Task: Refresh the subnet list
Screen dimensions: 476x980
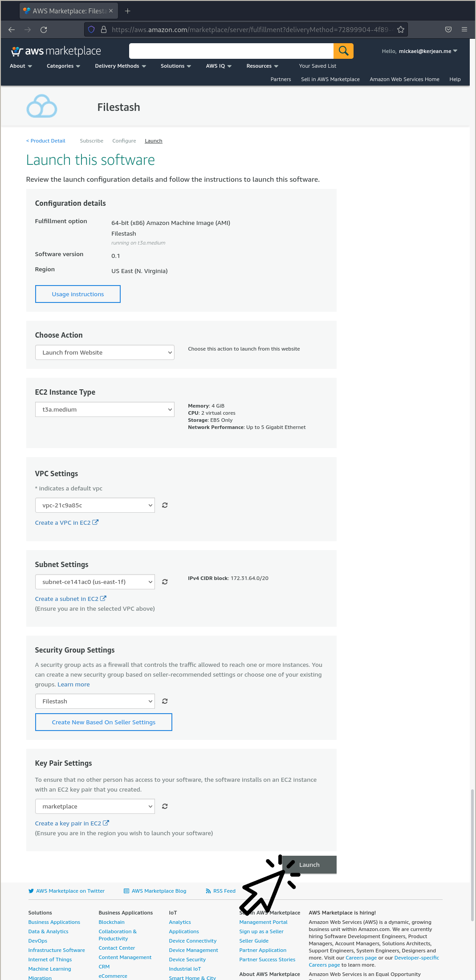Action: pyautogui.click(x=165, y=582)
